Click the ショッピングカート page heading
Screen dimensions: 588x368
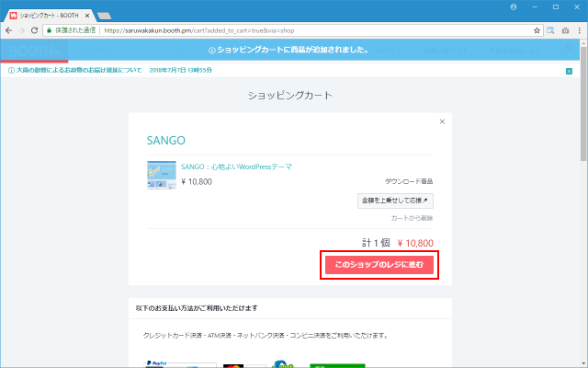(x=290, y=96)
